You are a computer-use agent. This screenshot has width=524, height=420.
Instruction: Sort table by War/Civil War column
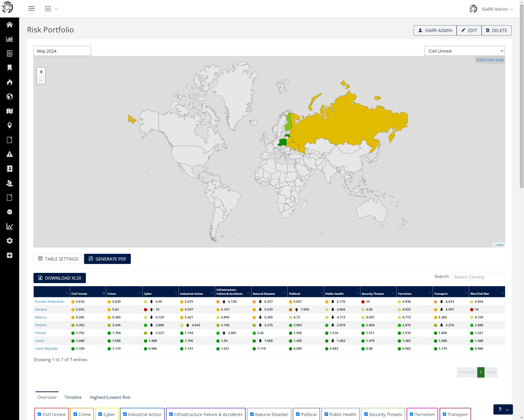(487, 292)
